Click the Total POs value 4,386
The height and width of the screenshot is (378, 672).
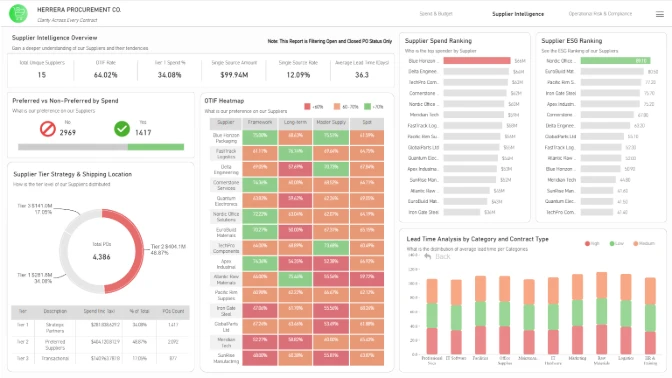102,257
